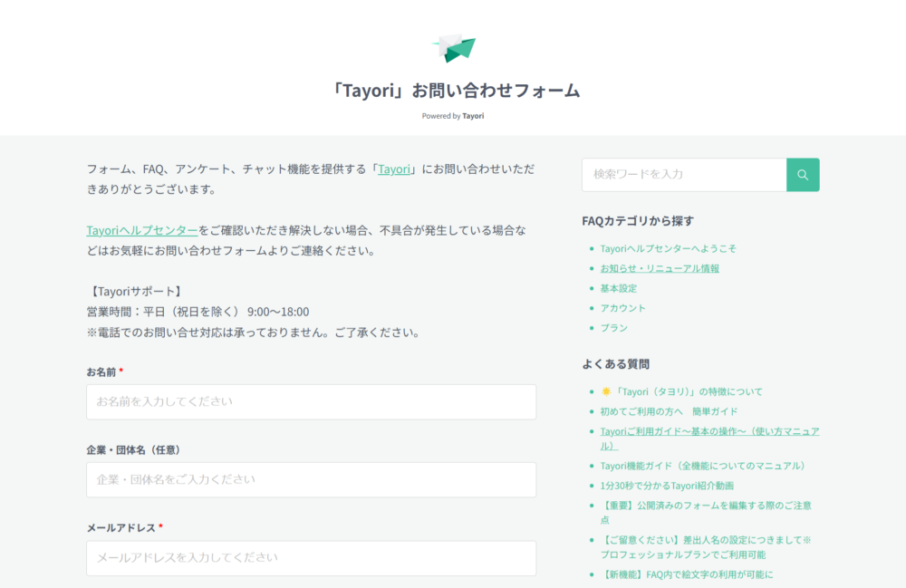The width and height of the screenshot is (906, 588).
Task: Click the 企業・団体名（任意） field label
Action: pyautogui.click(x=134, y=449)
